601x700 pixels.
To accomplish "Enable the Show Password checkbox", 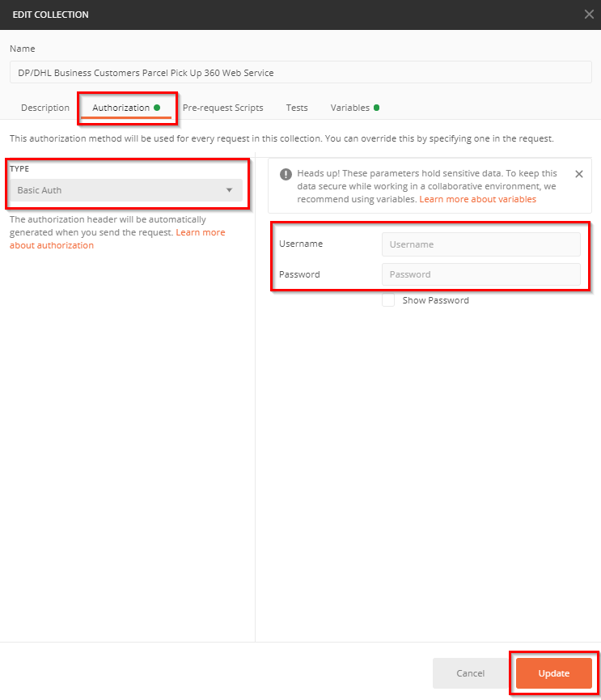I will click(x=388, y=300).
